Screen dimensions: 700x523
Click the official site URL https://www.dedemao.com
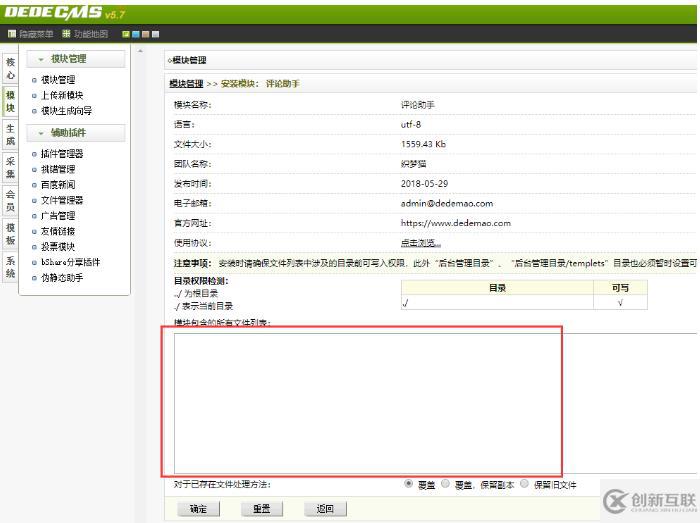456,223
